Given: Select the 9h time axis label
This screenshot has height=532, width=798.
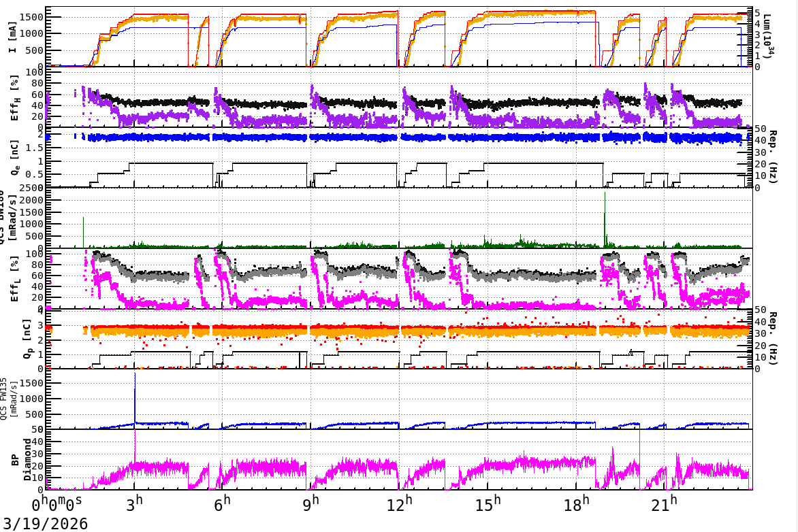Looking at the screenshot, I should [x=311, y=503].
